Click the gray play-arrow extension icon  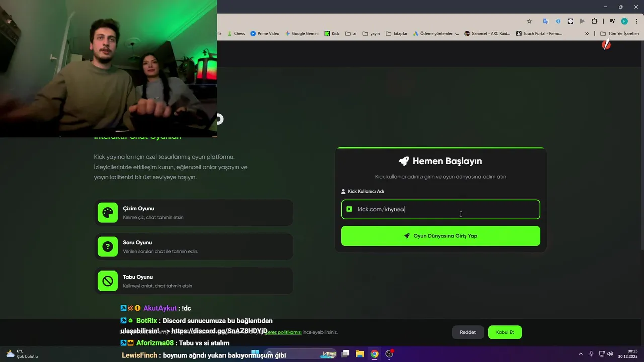582,21
